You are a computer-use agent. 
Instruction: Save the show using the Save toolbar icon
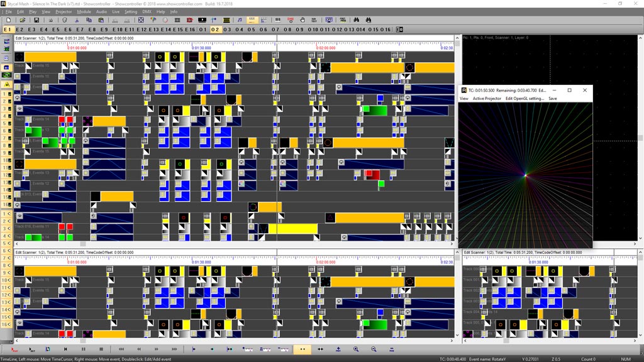coord(36,20)
